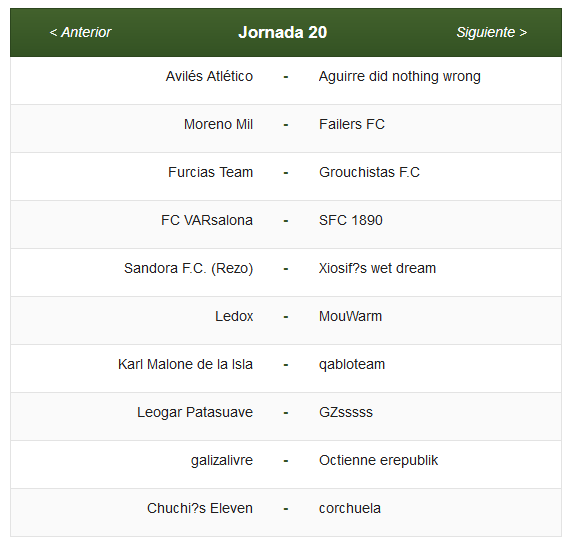Open Grouchistas F.C team

coord(369,172)
